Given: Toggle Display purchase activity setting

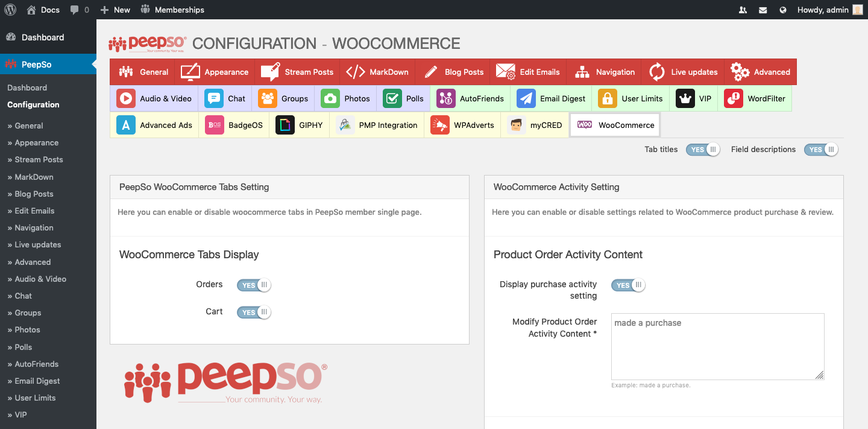Looking at the screenshot, I should [628, 285].
